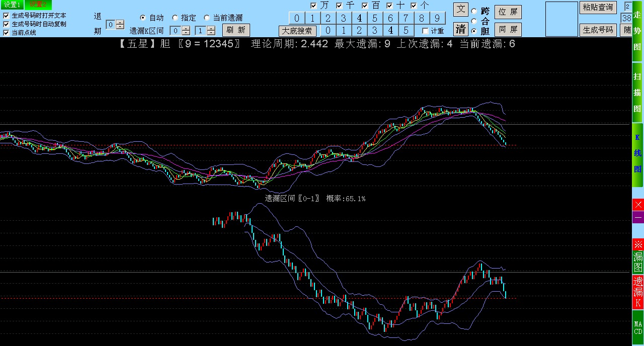The image size is (644, 346).
Task: Toggle the 当前点线 checkbox
Action: (x=6, y=33)
